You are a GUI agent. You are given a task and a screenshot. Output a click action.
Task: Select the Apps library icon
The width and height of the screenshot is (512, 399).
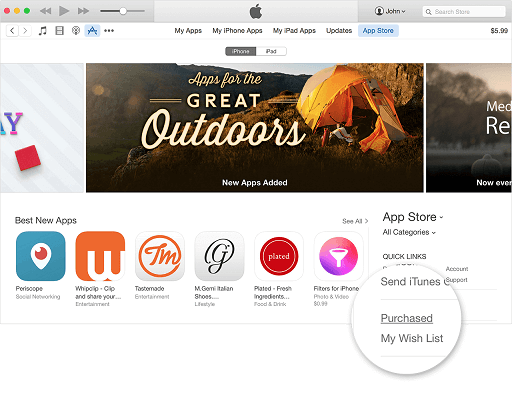coord(92,31)
